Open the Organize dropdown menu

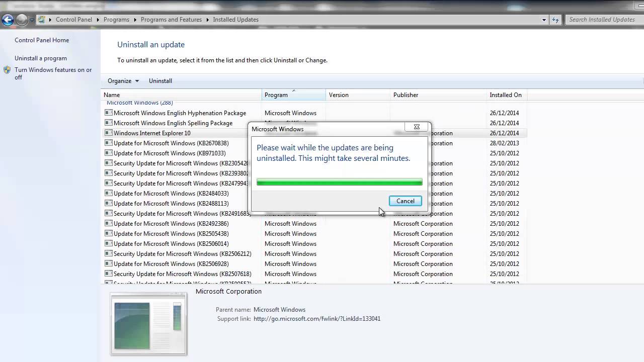pos(123,81)
